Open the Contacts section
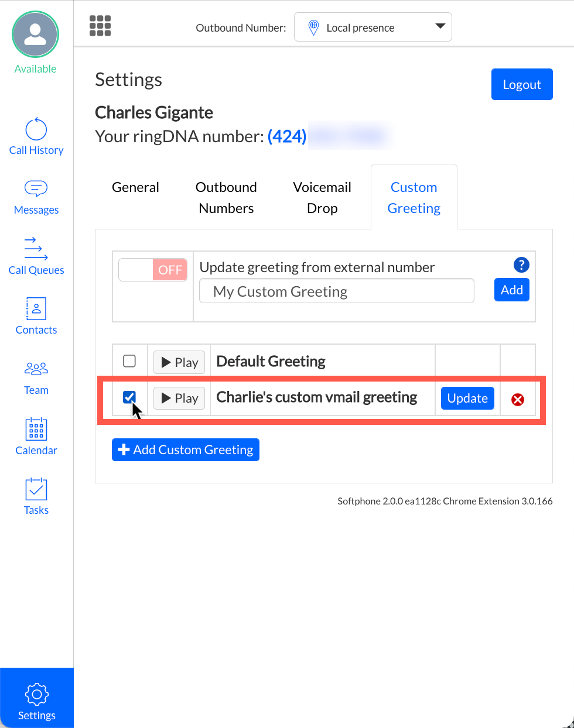Viewport: 574px width, 728px height. 36,317
